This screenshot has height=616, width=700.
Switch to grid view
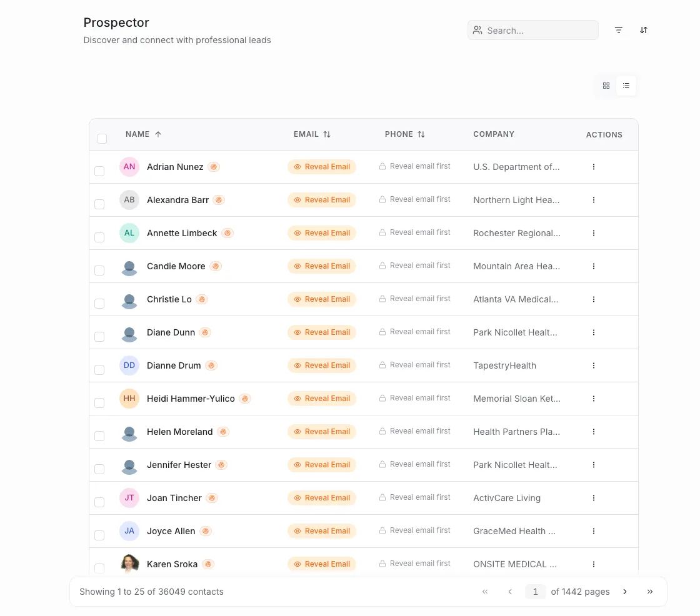(x=606, y=86)
